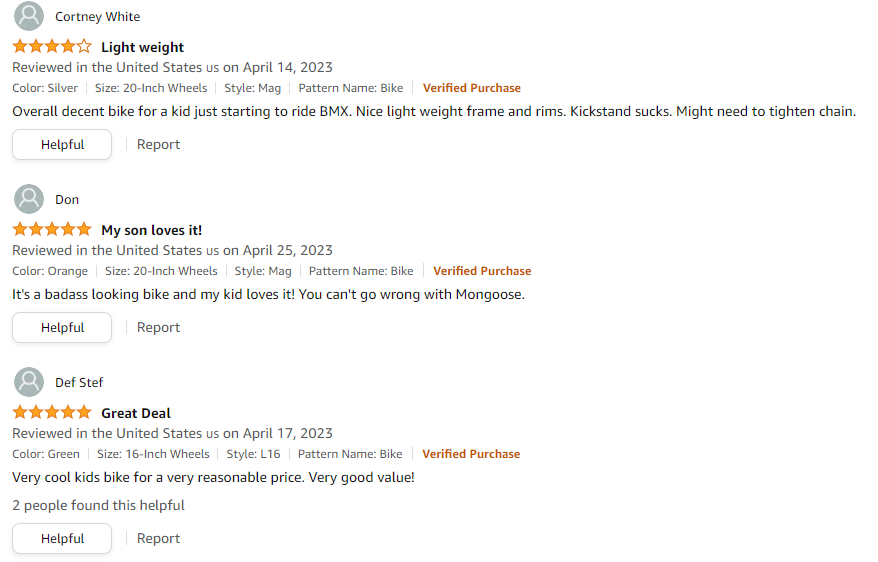Mark Def Stef's review as Helpful
This screenshot has width=878, height=562.
[62, 539]
